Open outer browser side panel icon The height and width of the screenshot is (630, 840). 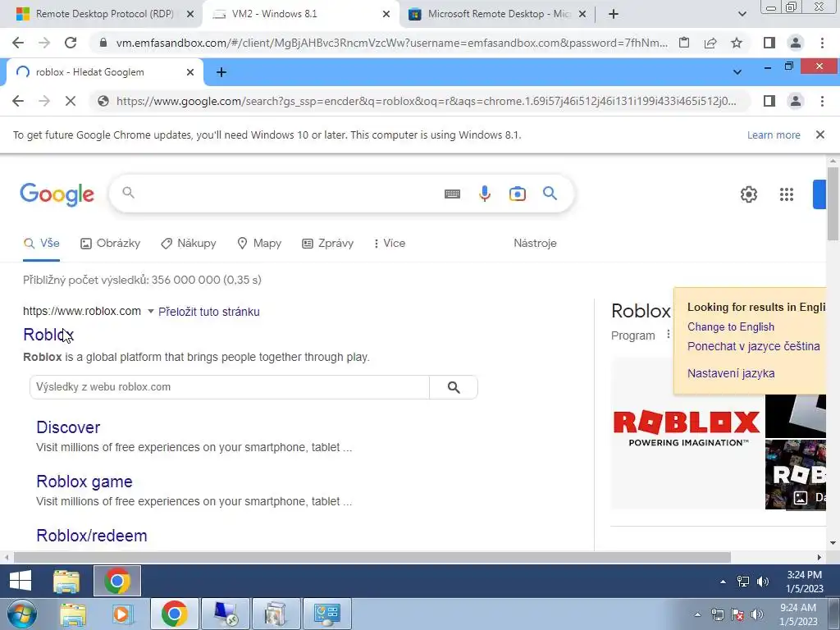[x=769, y=43]
